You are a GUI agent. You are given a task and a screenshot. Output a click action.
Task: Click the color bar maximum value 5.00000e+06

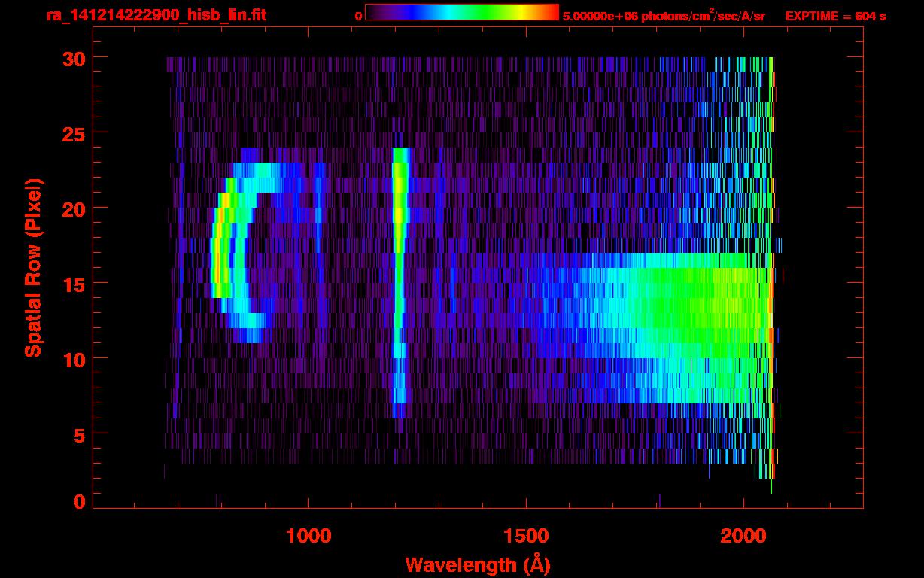(x=600, y=16)
